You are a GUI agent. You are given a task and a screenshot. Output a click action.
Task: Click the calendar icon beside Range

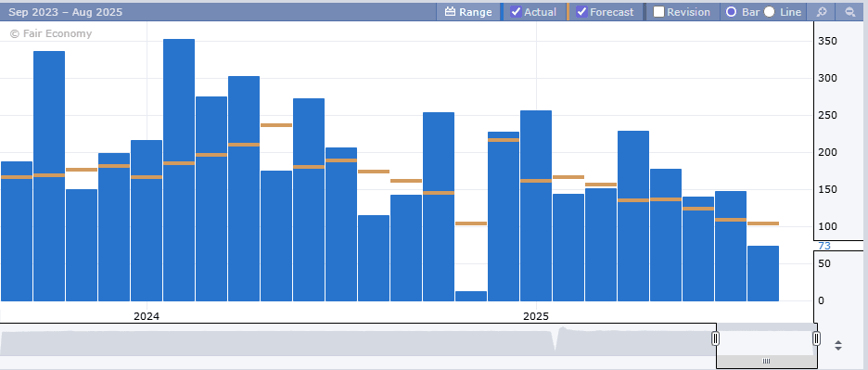click(450, 12)
